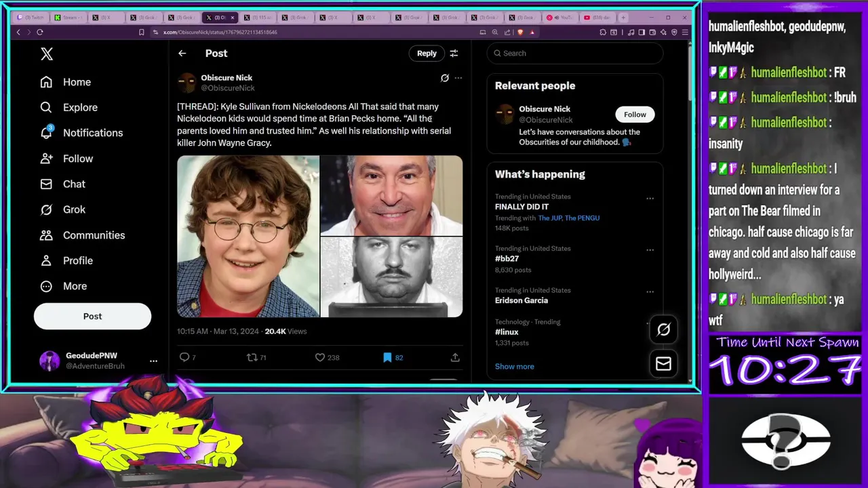Follow Obiscure Nick in Relevant people

pos(635,115)
